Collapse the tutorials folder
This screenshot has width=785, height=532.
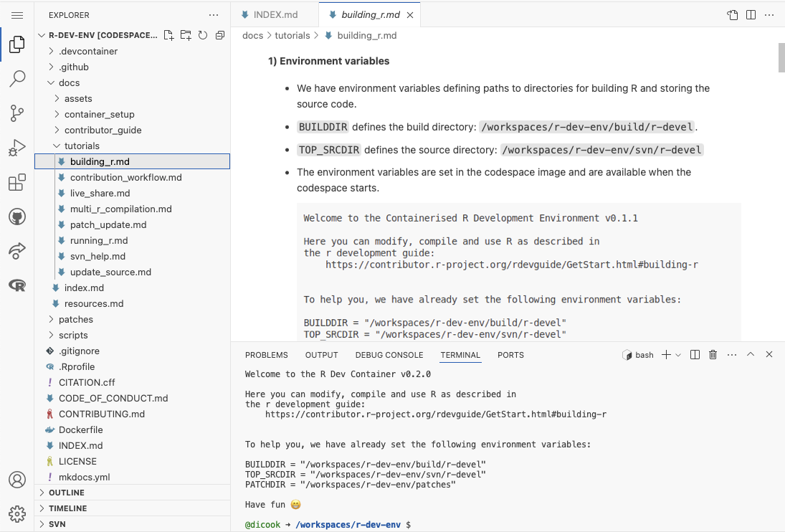tap(82, 146)
